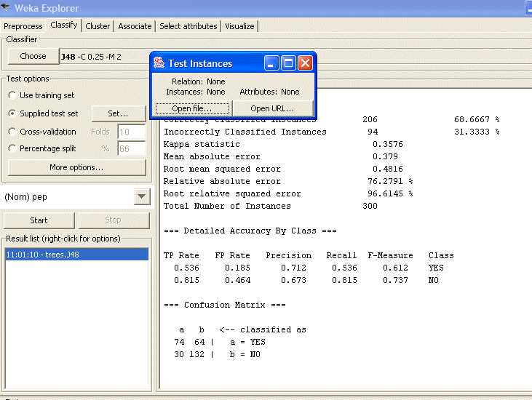
Task: Click the Open URL... button
Action: click(273, 108)
